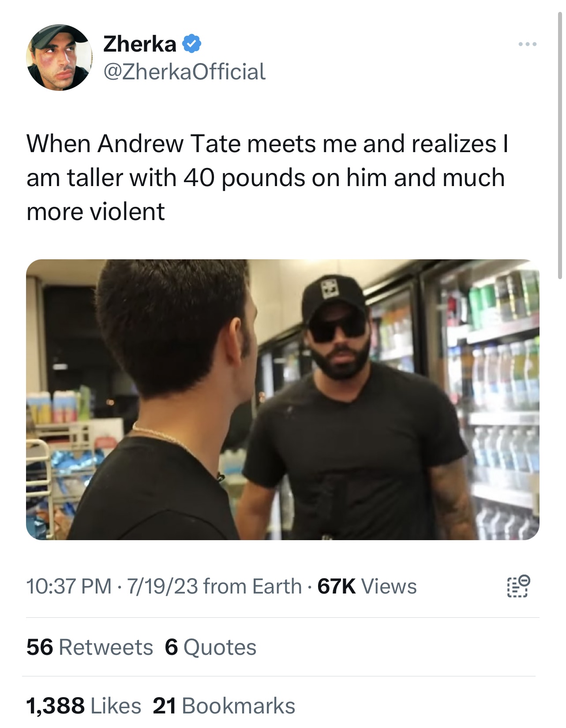
Task: Open the three-dot more options menu
Action: click(x=527, y=44)
